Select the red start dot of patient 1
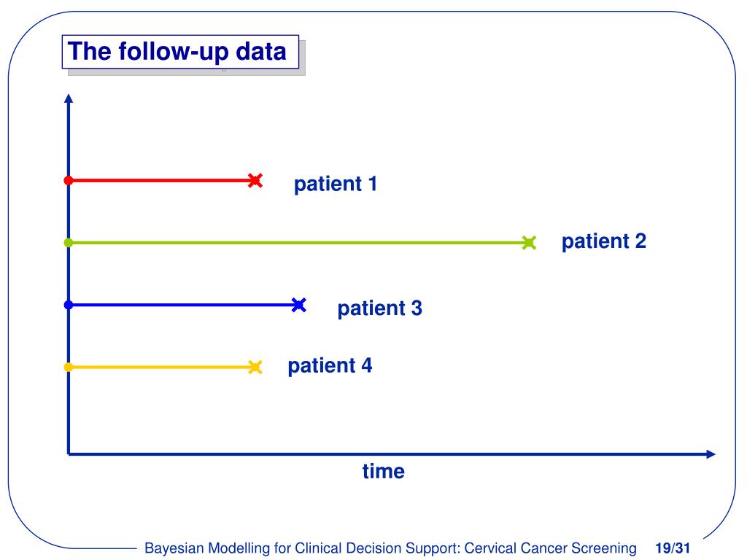The width and height of the screenshot is (747, 560). coord(69,181)
